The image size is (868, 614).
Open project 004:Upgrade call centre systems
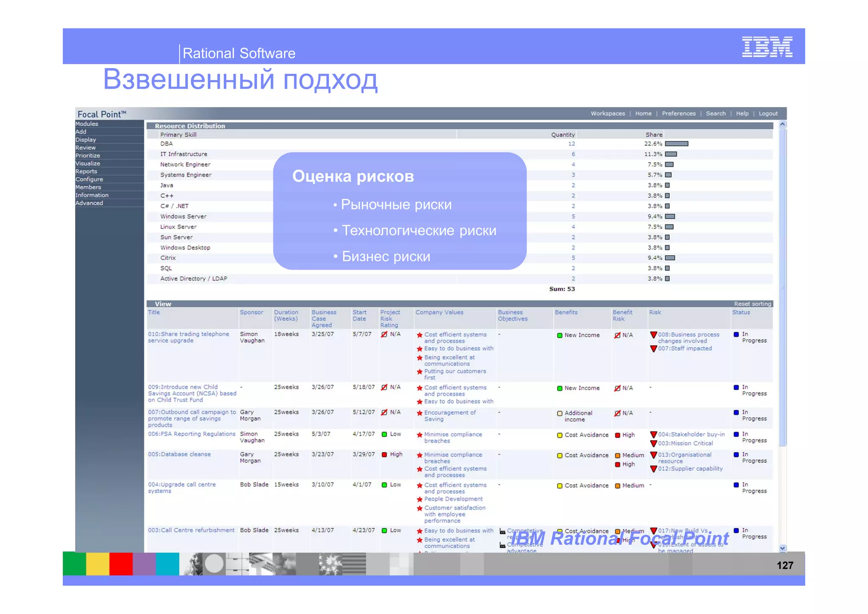click(181, 488)
